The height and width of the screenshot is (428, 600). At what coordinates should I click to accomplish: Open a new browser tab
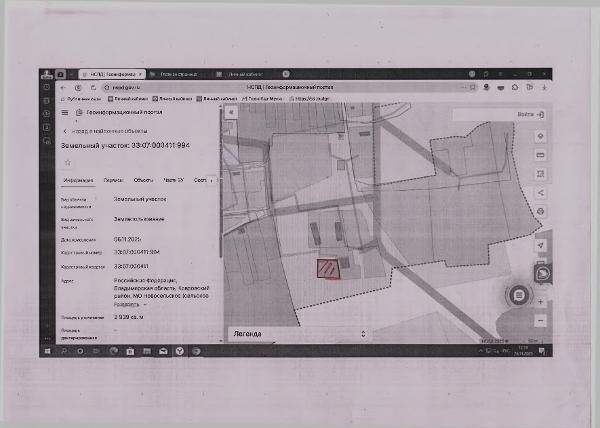(x=286, y=74)
